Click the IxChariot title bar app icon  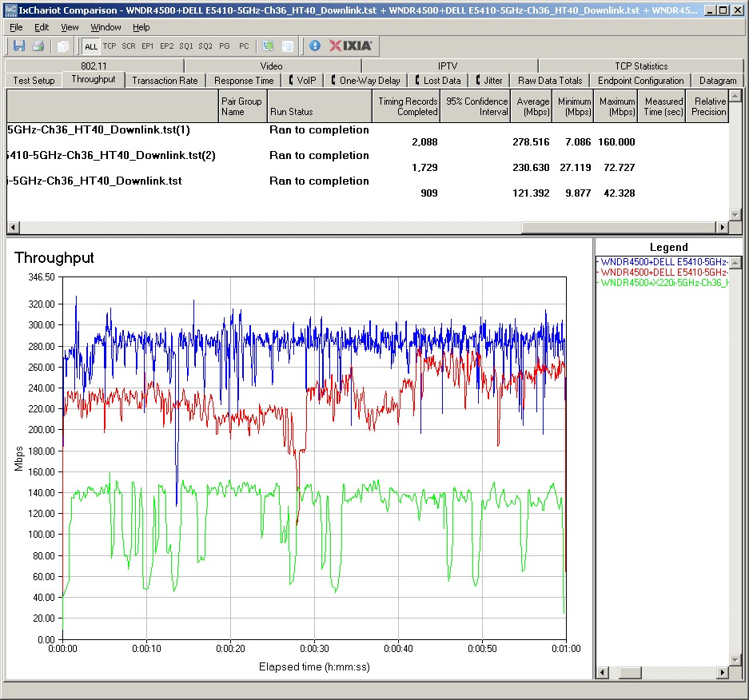pyautogui.click(x=10, y=10)
